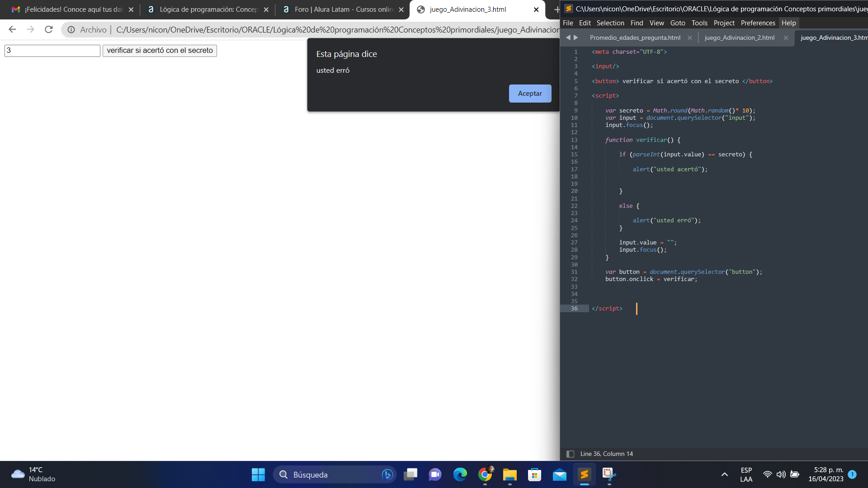Go back with the browser back arrow
Screen dimensions: 868x488
point(12,30)
